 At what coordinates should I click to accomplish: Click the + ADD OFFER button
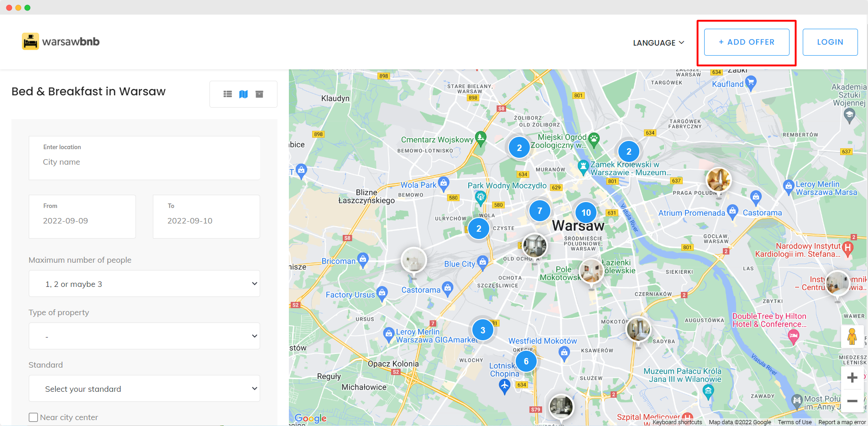click(x=747, y=42)
